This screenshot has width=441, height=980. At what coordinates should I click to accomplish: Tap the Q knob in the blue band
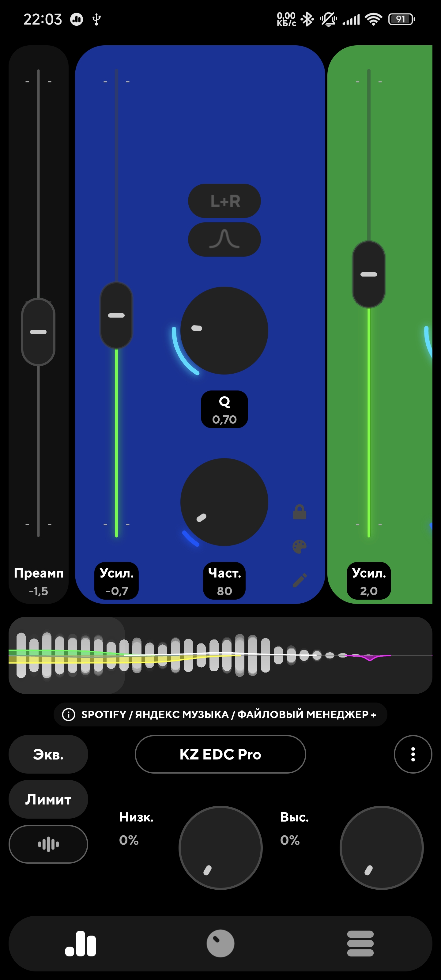pyautogui.click(x=224, y=331)
